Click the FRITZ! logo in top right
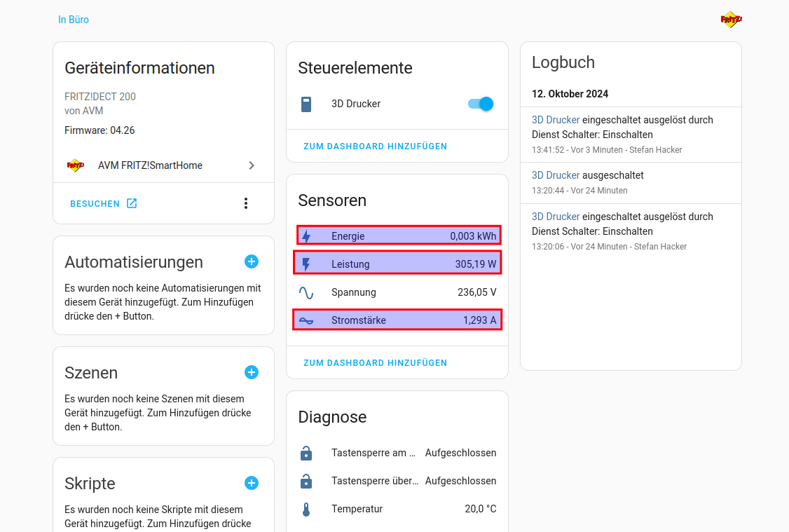789x532 pixels. [x=731, y=20]
